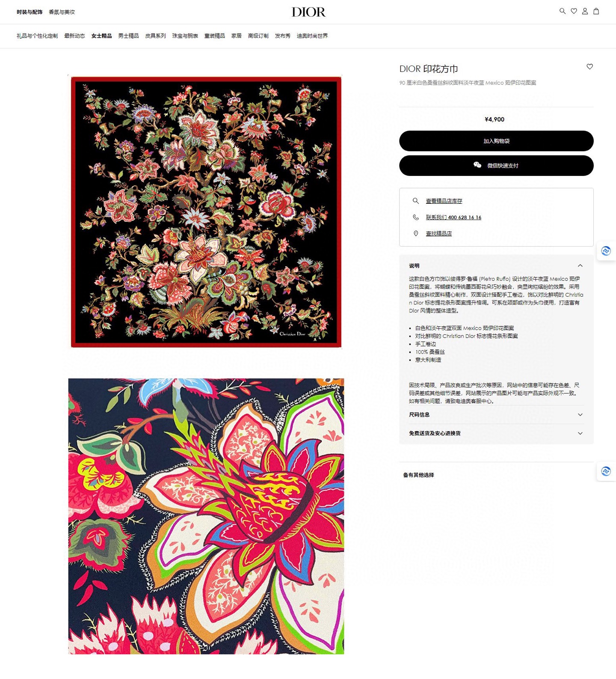This screenshot has width=616, height=679.
Task: Open the account profile icon
Action: (585, 11)
